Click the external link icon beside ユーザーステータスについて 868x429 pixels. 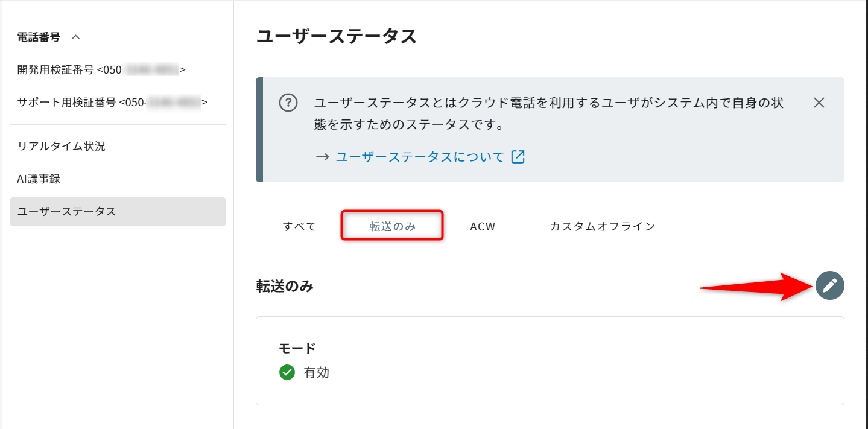[x=518, y=157]
